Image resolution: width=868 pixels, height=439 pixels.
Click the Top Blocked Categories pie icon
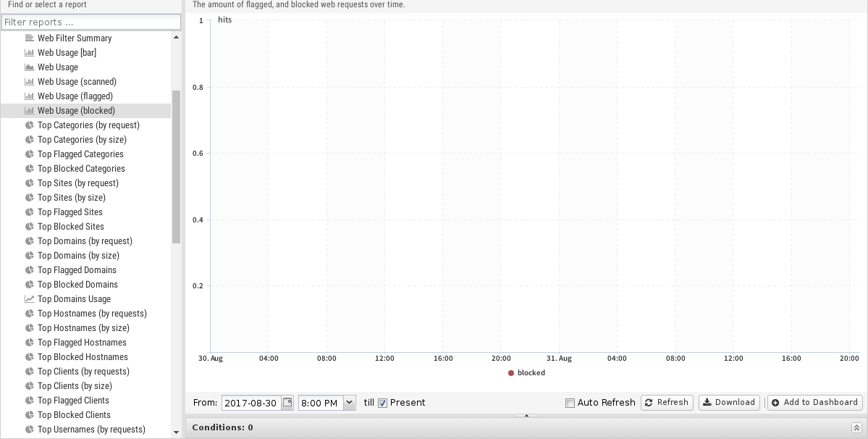pos(30,168)
